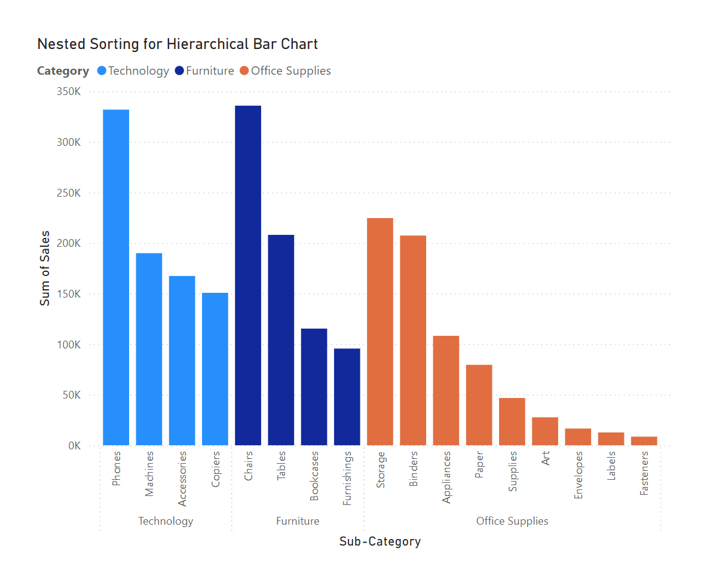The width and height of the screenshot is (716, 588).
Task: Click the Storage bar in Office Supplies
Action: pos(380,332)
